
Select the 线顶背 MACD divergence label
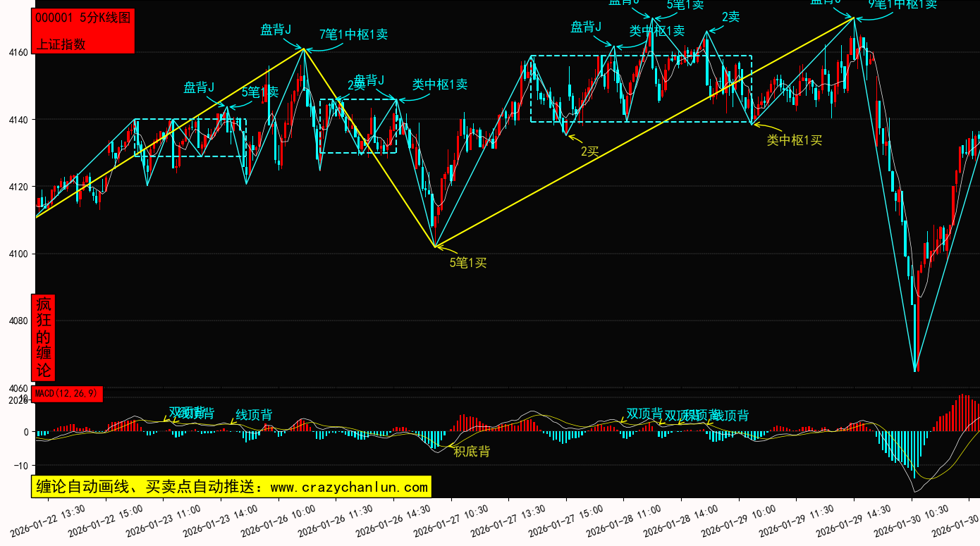[254, 415]
